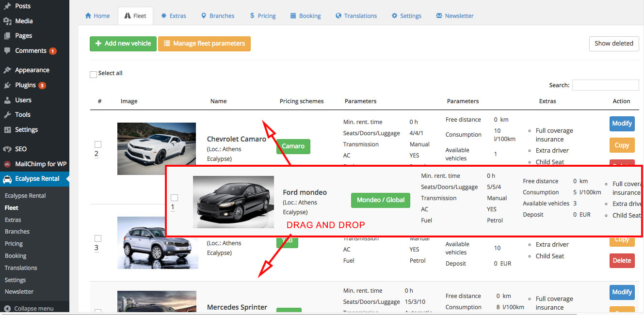This screenshot has width=644, height=315.
Task: Click the SEO icon in sidebar
Action: tap(7, 149)
